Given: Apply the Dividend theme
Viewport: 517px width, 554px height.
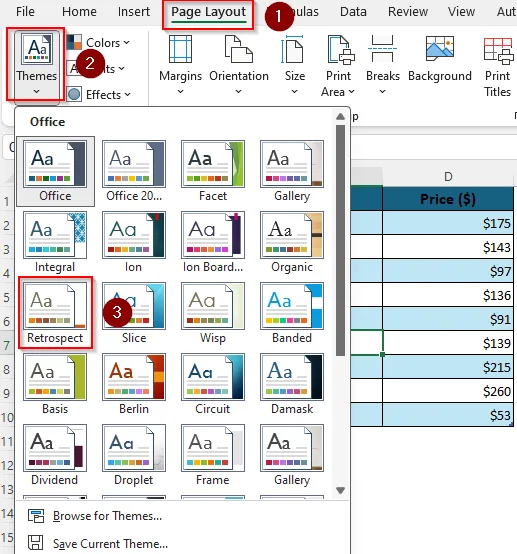Looking at the screenshot, I should coord(55,455).
